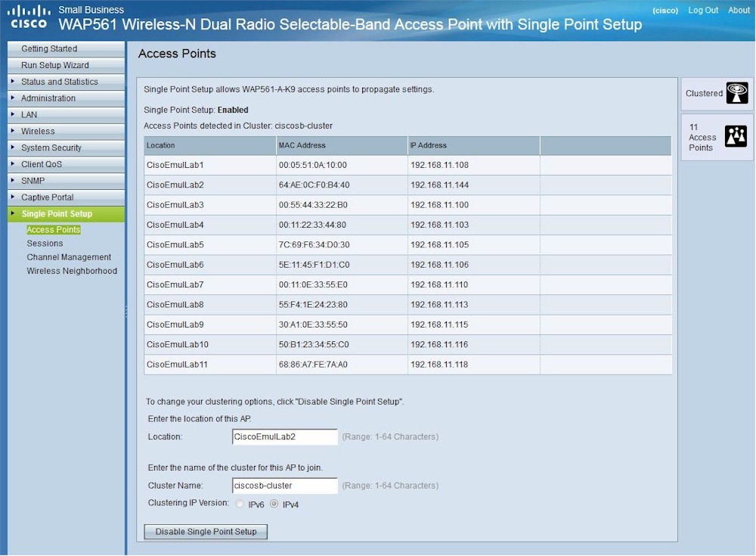Screen dimensions: 756x556
Task: Select the IPv6 clustering radio button
Action: tap(240, 504)
